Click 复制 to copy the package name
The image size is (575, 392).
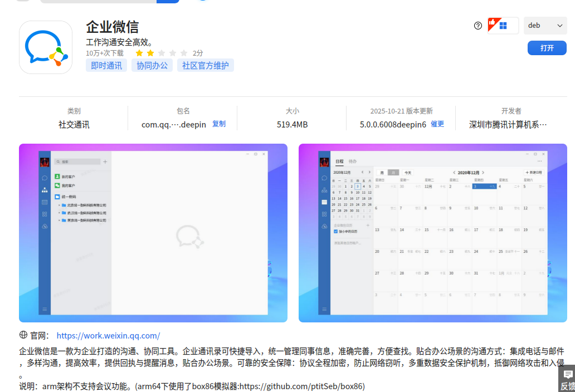tap(219, 124)
